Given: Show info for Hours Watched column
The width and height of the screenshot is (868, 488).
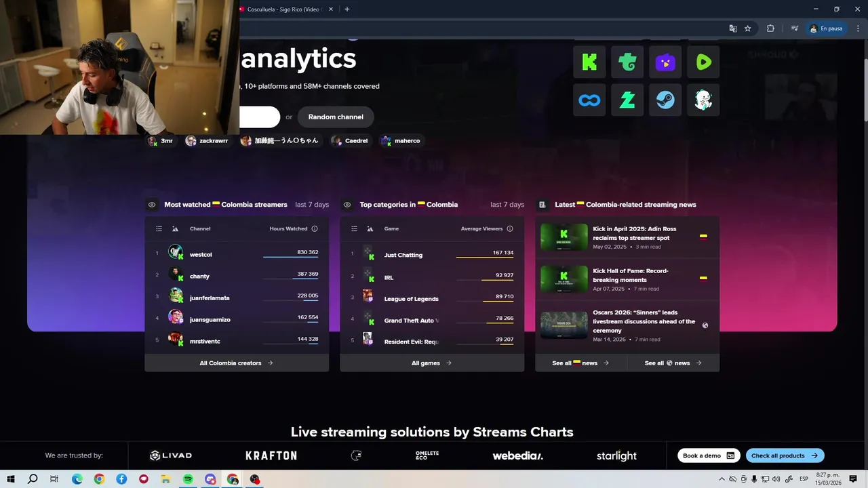Looking at the screenshot, I should coord(314,229).
